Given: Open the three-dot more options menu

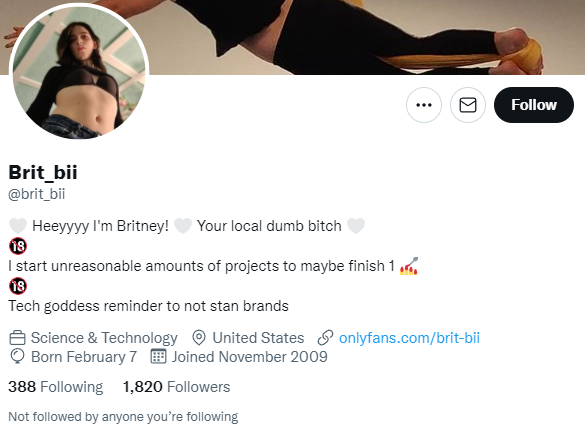Looking at the screenshot, I should [x=424, y=105].
